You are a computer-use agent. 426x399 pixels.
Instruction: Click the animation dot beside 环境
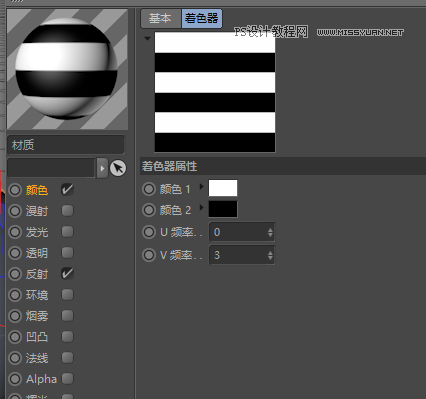[x=15, y=295]
